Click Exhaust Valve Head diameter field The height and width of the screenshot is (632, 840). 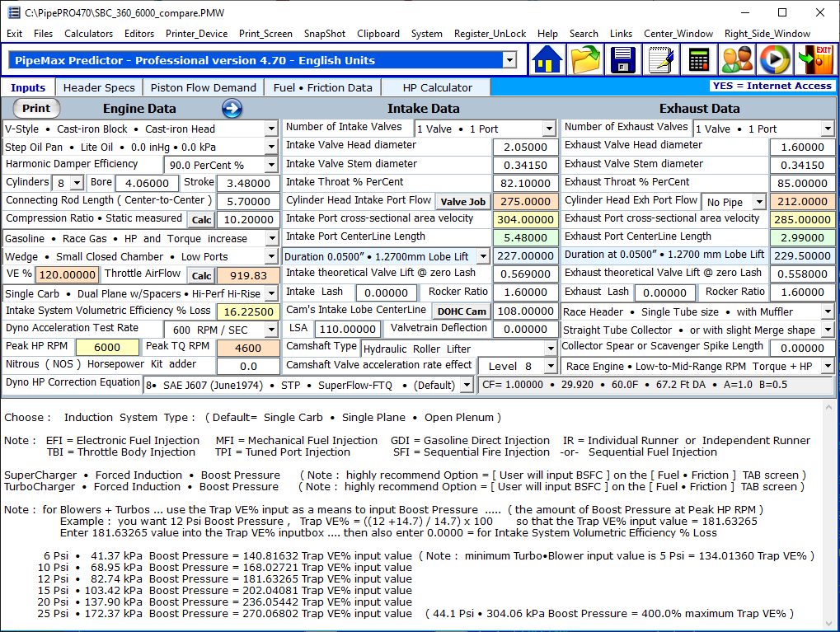click(802, 147)
